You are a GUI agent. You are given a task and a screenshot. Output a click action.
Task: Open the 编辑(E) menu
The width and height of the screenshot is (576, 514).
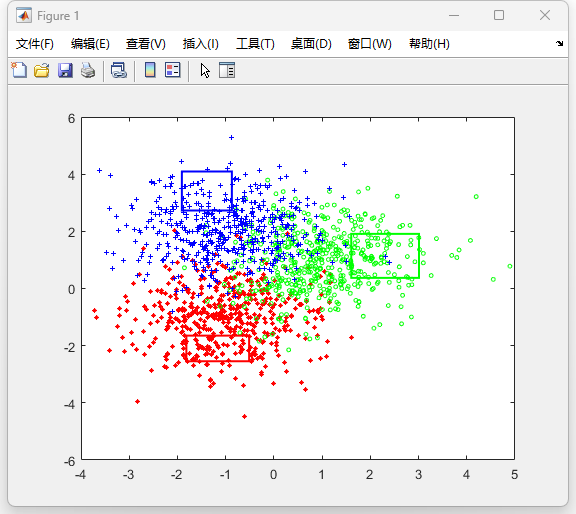pos(90,44)
